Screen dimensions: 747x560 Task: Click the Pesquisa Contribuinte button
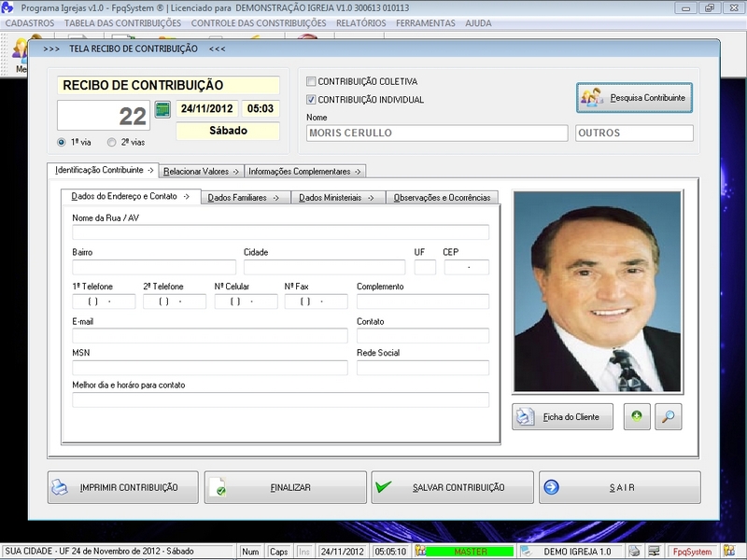635,98
